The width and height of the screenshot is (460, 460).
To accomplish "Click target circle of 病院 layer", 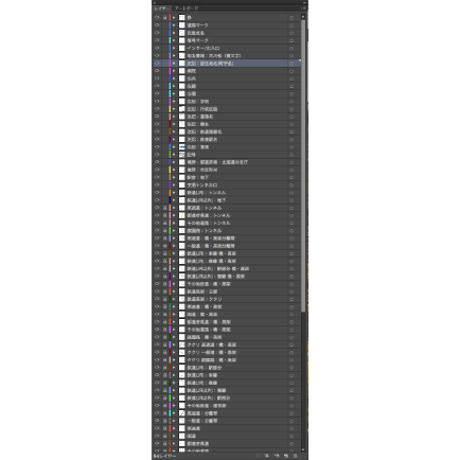I will (291, 71).
